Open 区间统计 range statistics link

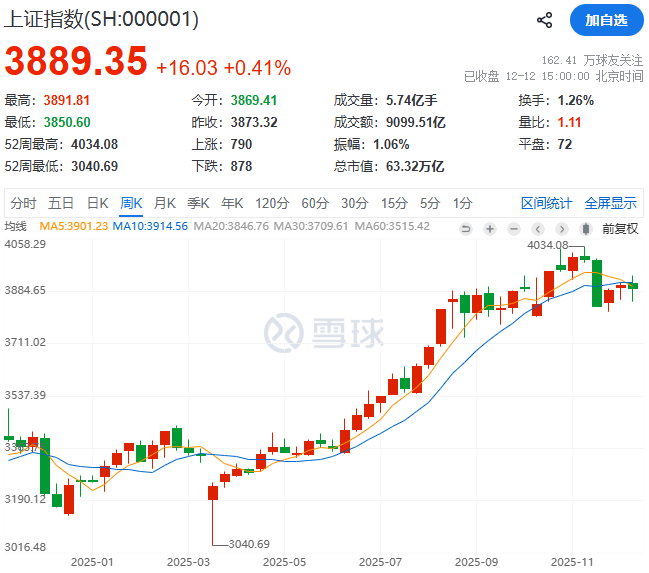[547, 203]
